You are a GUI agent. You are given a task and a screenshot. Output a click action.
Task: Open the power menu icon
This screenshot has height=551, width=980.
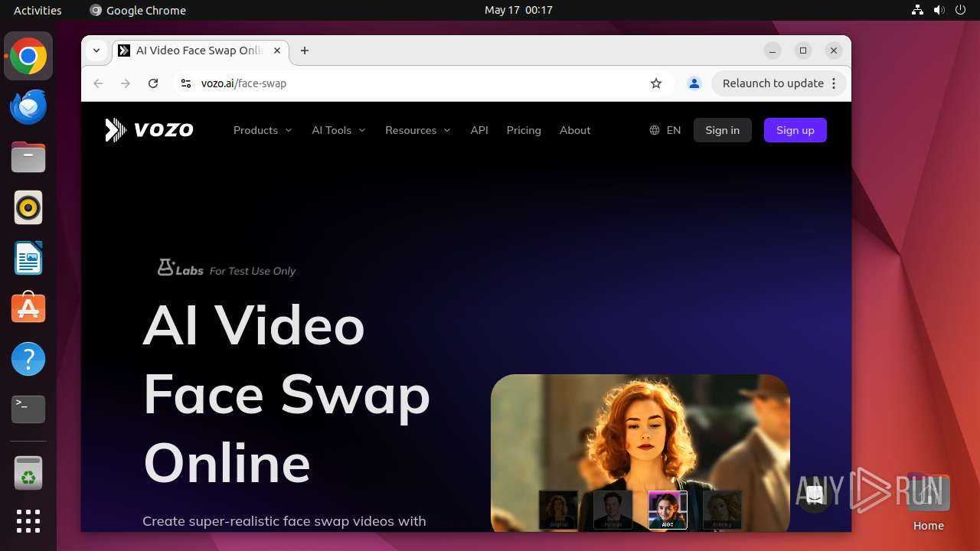click(x=961, y=10)
